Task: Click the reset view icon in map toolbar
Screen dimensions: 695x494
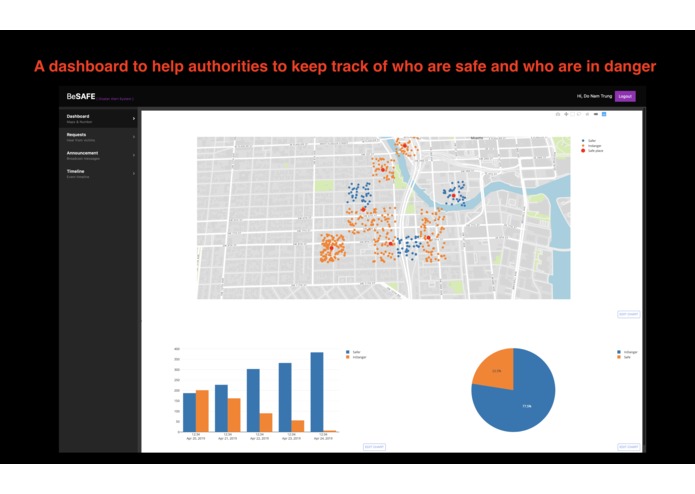Action: tap(587, 114)
